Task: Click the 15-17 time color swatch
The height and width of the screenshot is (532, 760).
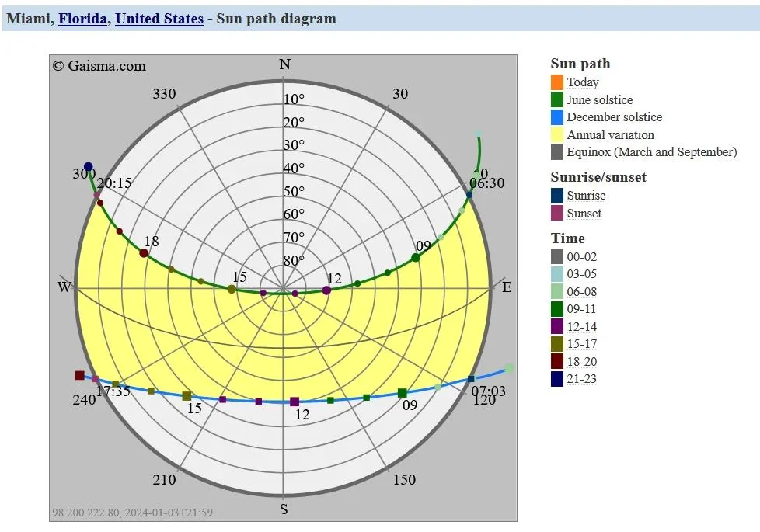Action: point(557,343)
